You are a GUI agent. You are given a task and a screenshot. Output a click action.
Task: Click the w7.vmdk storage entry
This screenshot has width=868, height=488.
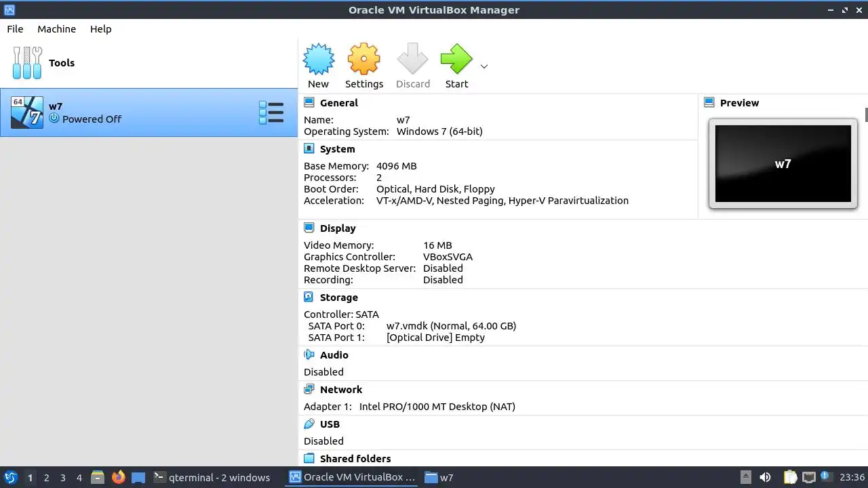[451, 326]
